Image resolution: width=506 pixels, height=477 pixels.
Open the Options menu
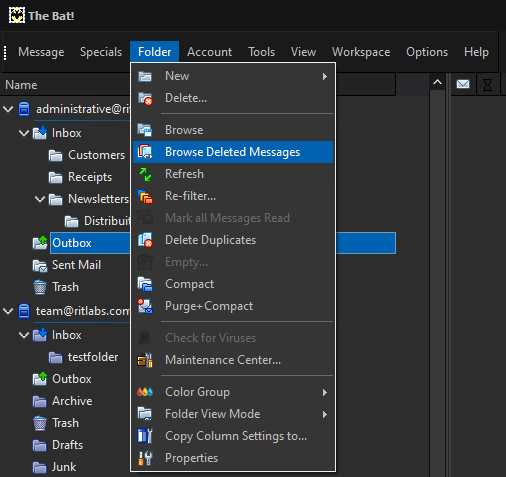pos(427,52)
